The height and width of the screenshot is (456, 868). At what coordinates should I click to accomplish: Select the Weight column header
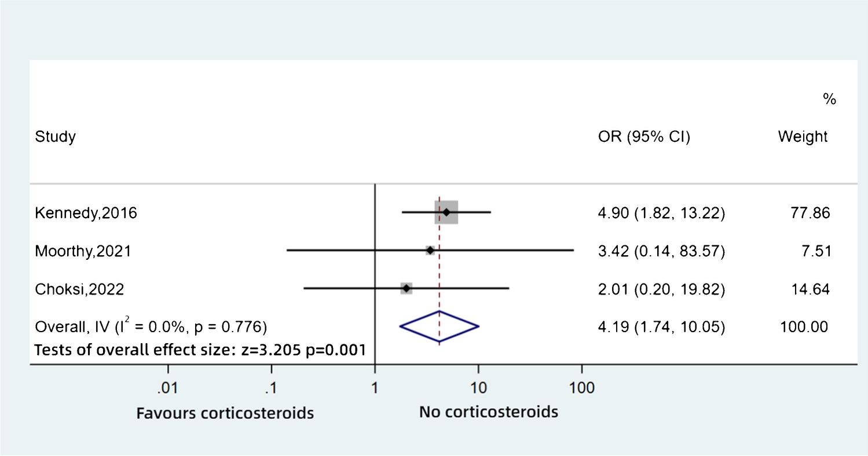803,137
